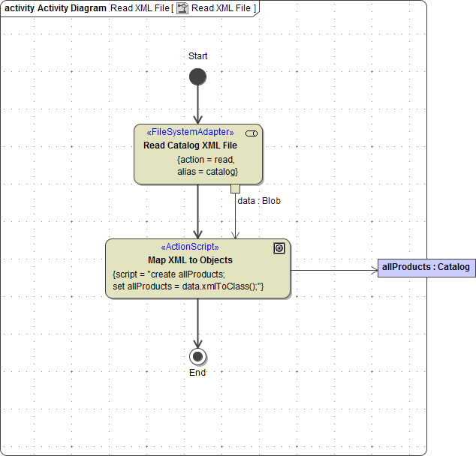Select the «ActionScript» stereotype label
Screen dimensions: 476x456
pos(190,247)
